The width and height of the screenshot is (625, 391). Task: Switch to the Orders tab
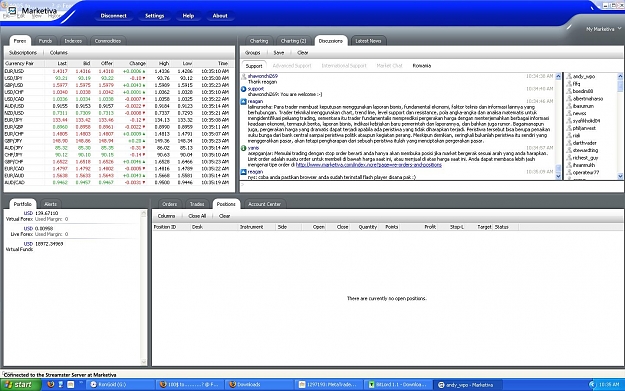169,204
